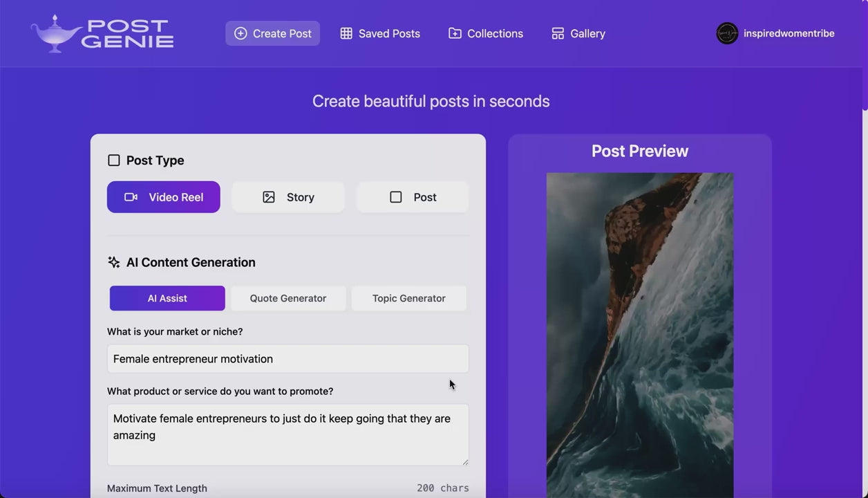Open Gallery using its layout icon
The height and width of the screenshot is (498, 868).
coord(558,33)
